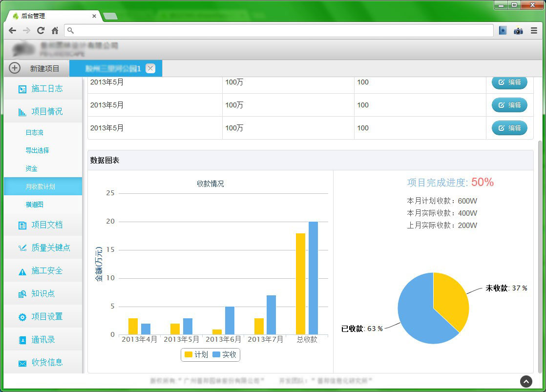Click the quality key points icon
The width and height of the screenshot is (546, 392).
tap(22, 248)
